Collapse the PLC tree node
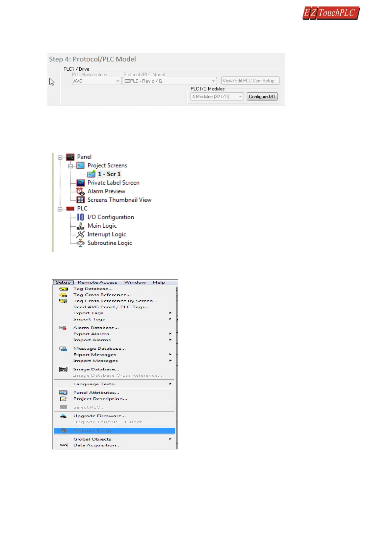The width and height of the screenshot is (392, 554). tap(60, 209)
